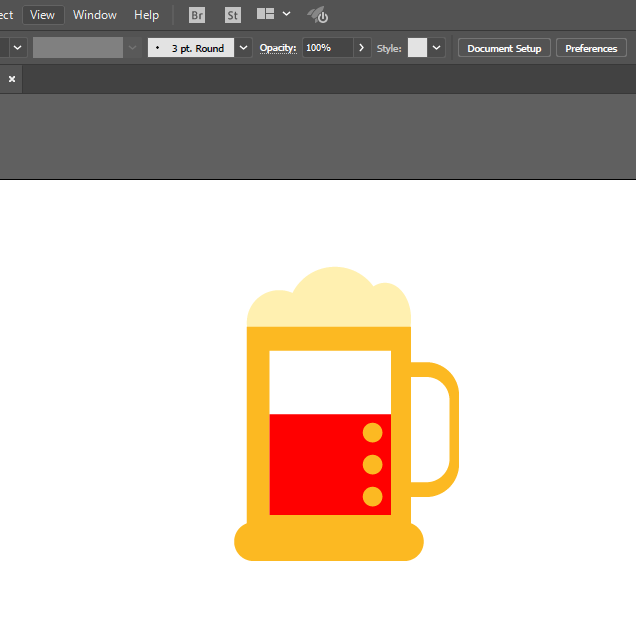636x636 pixels.
Task: Open the graphic Style dropdown arrow
Action: click(x=437, y=48)
